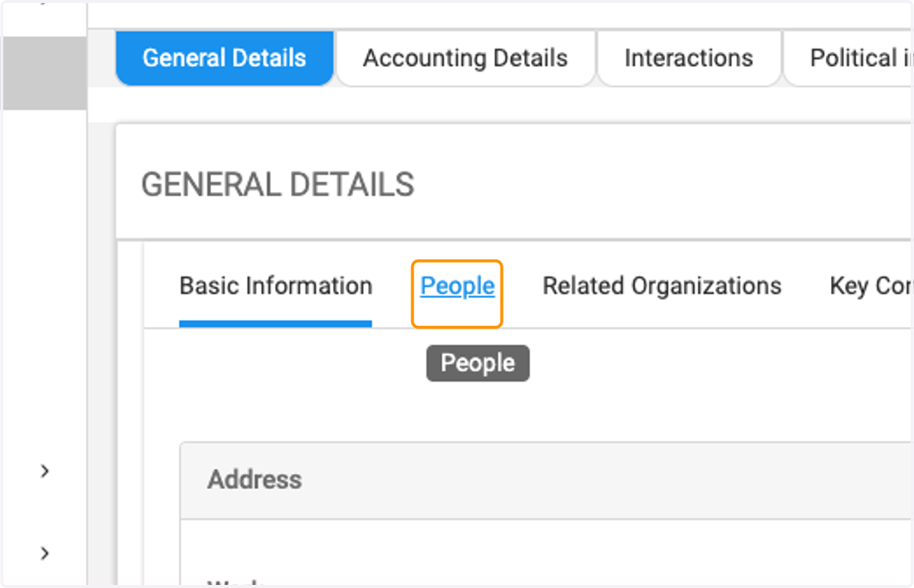Switch to Accounting Details tab
Screen dimensions: 914x588
point(465,59)
